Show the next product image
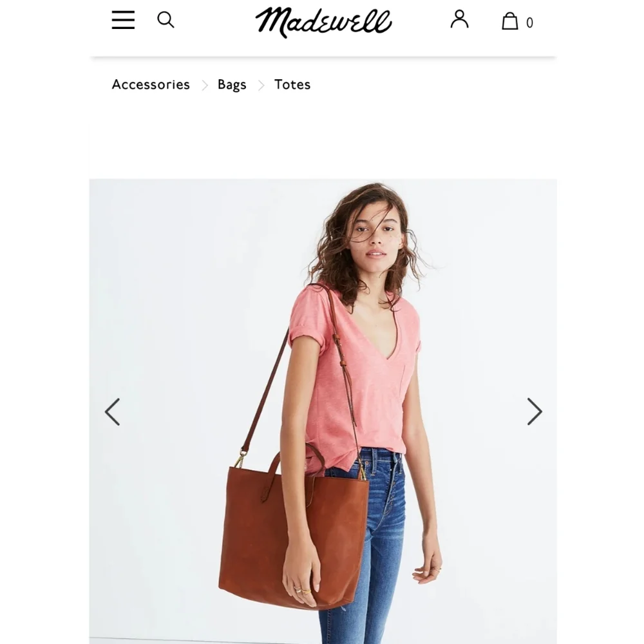 click(535, 412)
